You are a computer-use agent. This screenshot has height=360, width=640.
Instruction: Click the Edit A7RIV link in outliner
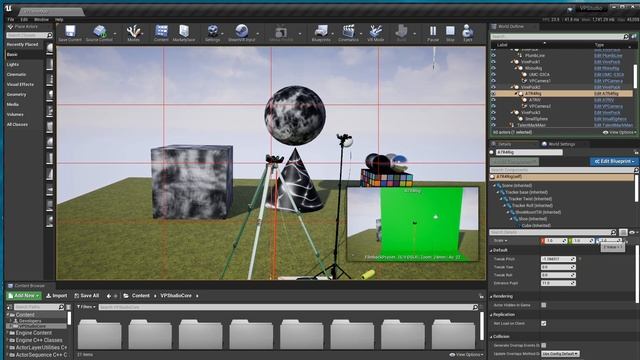tap(604, 100)
